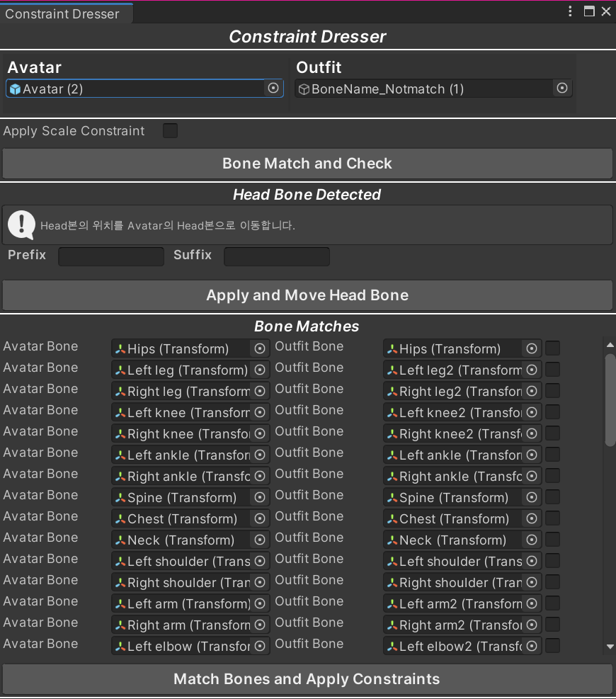The height and width of the screenshot is (699, 616).
Task: Click the head bone warning info icon
Action: tap(21, 225)
